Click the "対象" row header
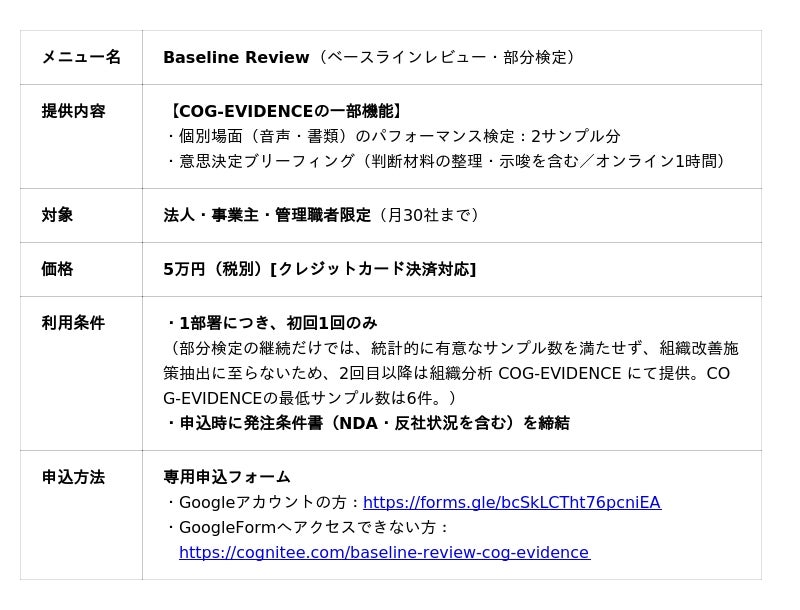 point(57,215)
